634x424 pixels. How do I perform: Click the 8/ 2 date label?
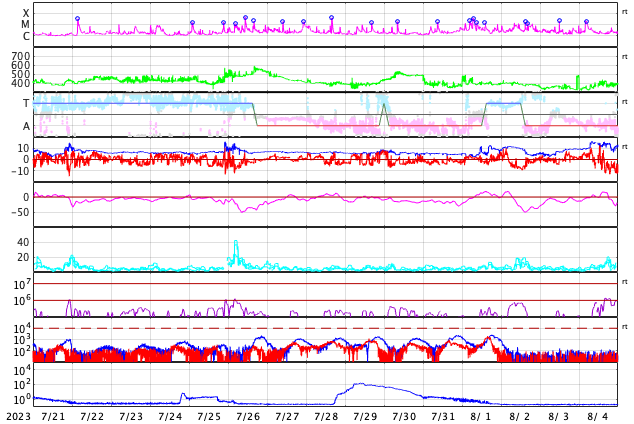(520, 416)
